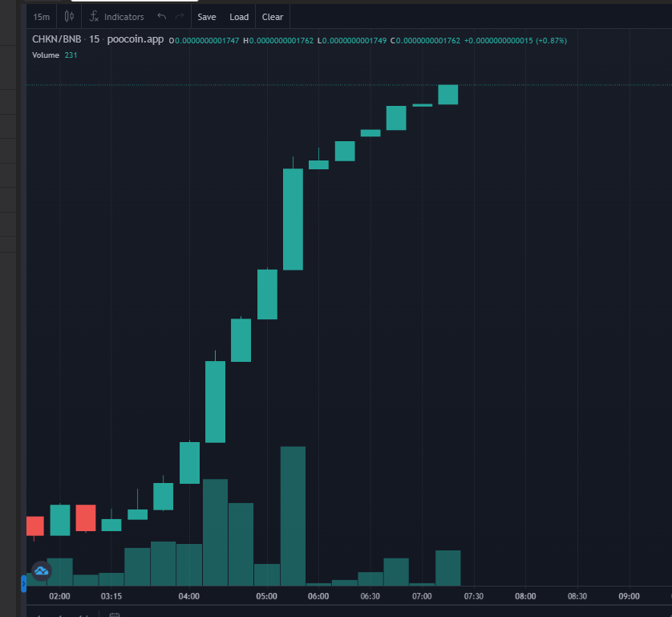This screenshot has height=617, width=672.
Task: Redo the chart action
Action: point(180,16)
